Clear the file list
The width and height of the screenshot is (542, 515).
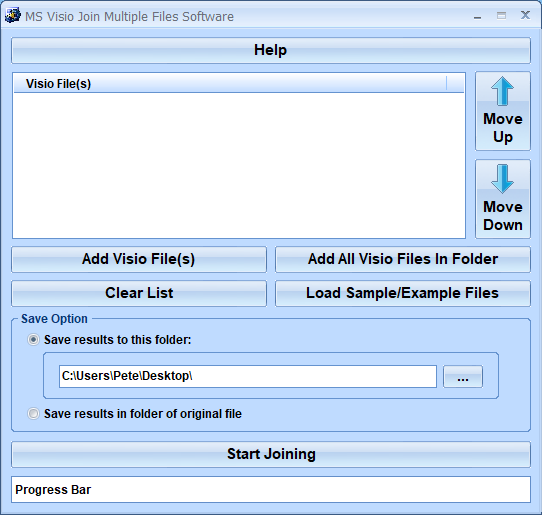click(139, 293)
